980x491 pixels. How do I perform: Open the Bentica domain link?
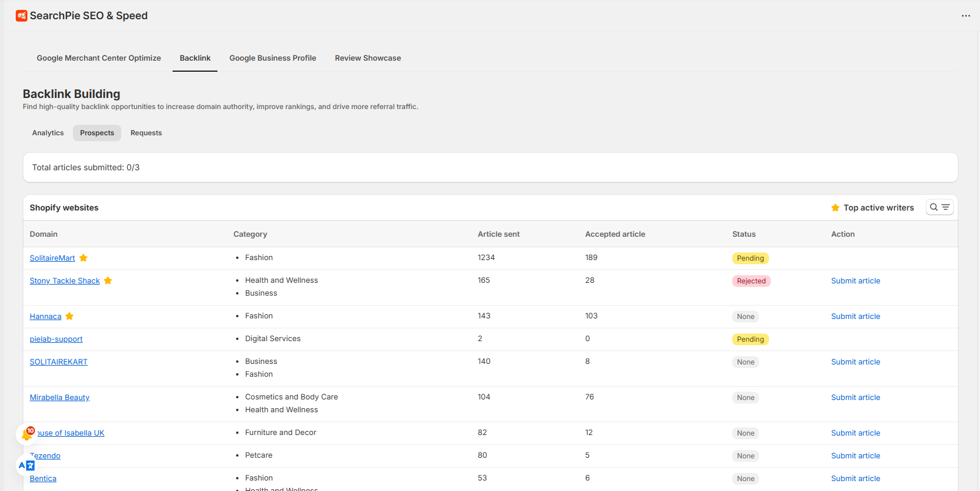(x=43, y=478)
